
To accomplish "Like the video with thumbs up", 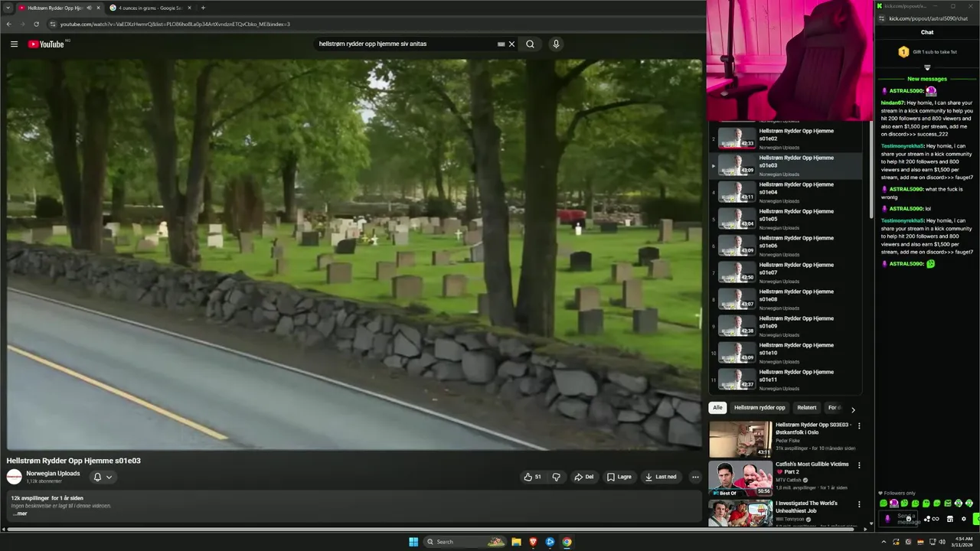I will coord(532,477).
